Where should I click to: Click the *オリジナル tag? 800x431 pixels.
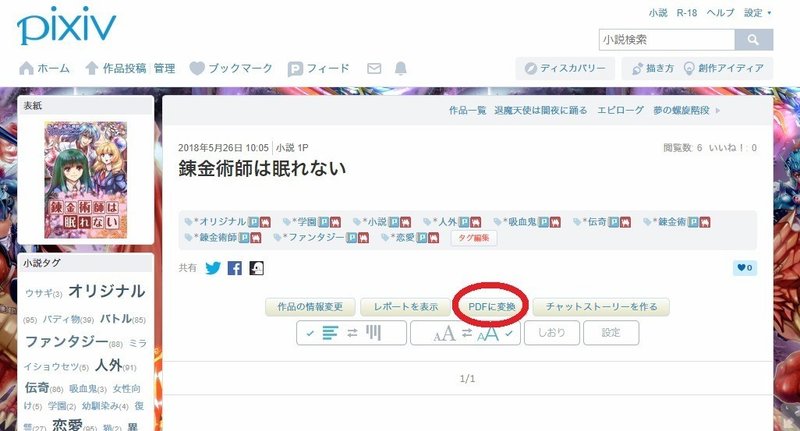219,222
